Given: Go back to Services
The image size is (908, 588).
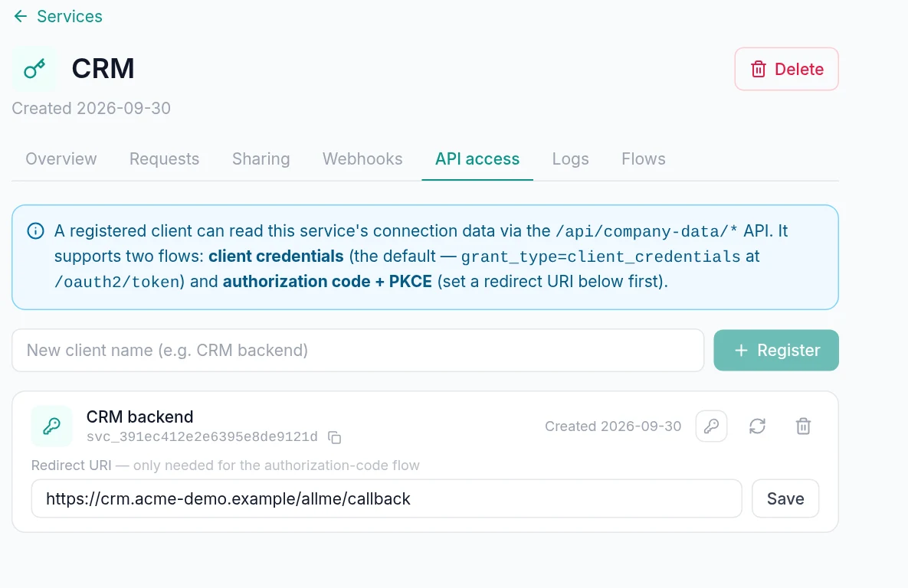Looking at the screenshot, I should [x=58, y=16].
